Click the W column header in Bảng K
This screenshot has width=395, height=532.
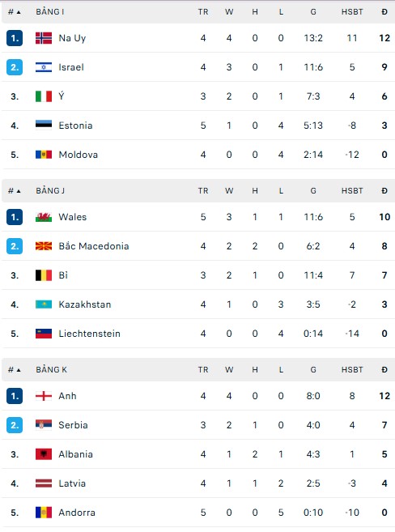pyautogui.click(x=229, y=369)
